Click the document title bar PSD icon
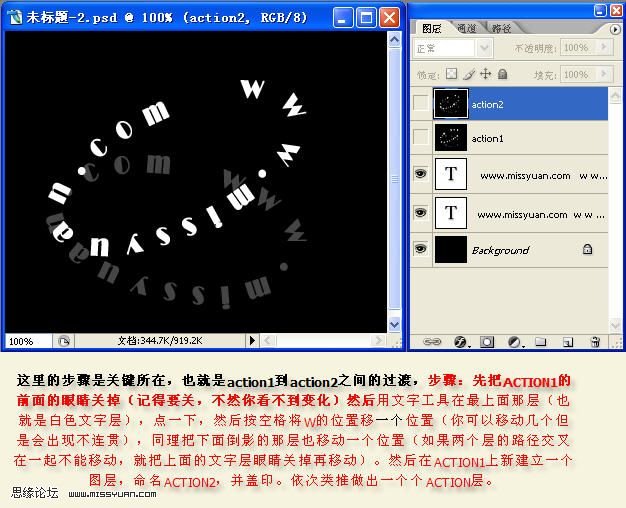Image resolution: width=626 pixels, height=508 pixels. 16,18
